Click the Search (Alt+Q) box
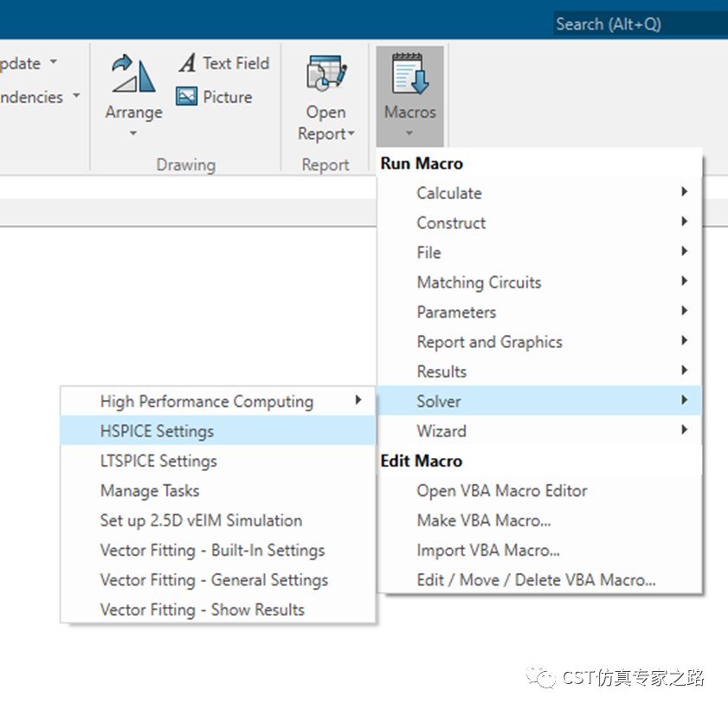The image size is (728, 710). 641,23
